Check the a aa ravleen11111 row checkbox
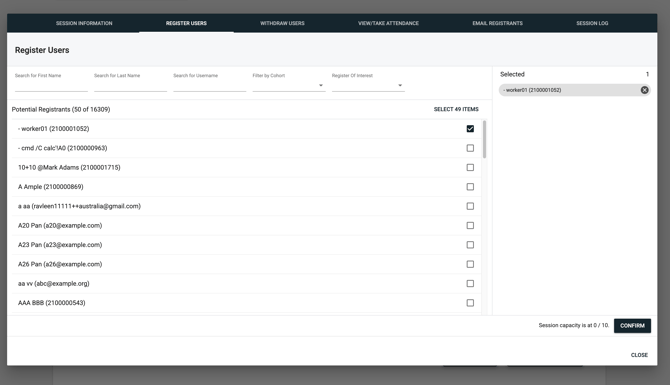670x385 pixels. click(470, 206)
